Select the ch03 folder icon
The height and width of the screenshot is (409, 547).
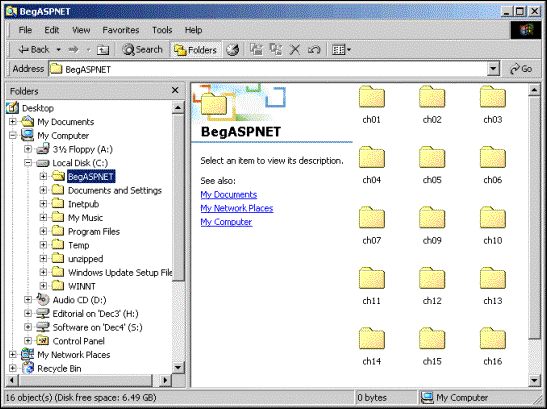tap(493, 98)
